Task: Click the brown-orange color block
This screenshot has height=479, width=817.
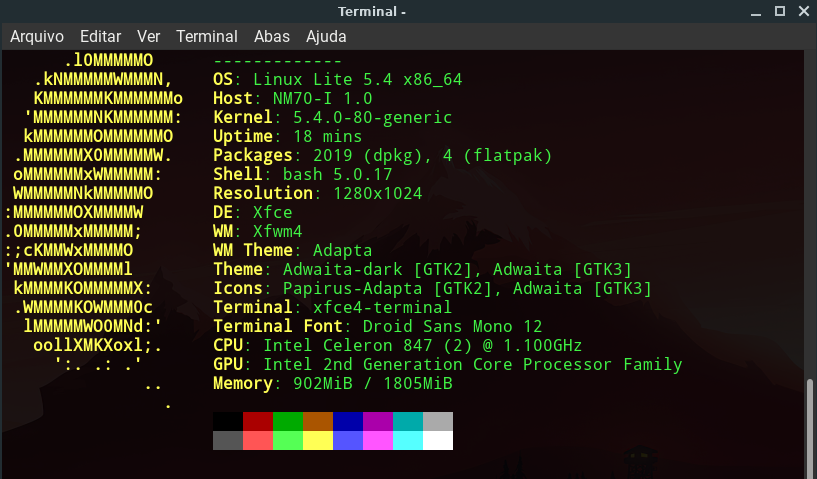Action: tap(318, 421)
